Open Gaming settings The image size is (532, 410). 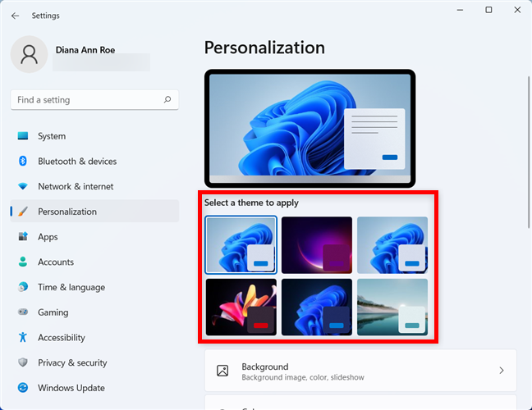point(94,312)
